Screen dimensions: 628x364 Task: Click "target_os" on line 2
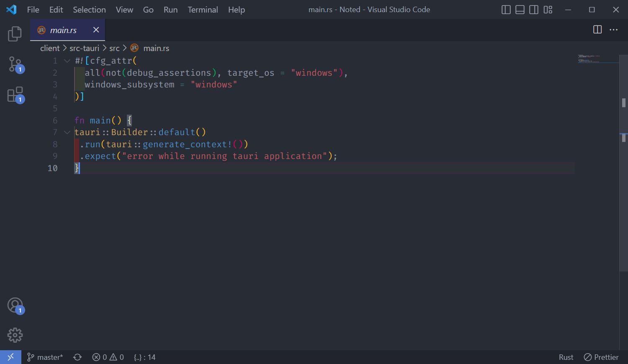251,73
